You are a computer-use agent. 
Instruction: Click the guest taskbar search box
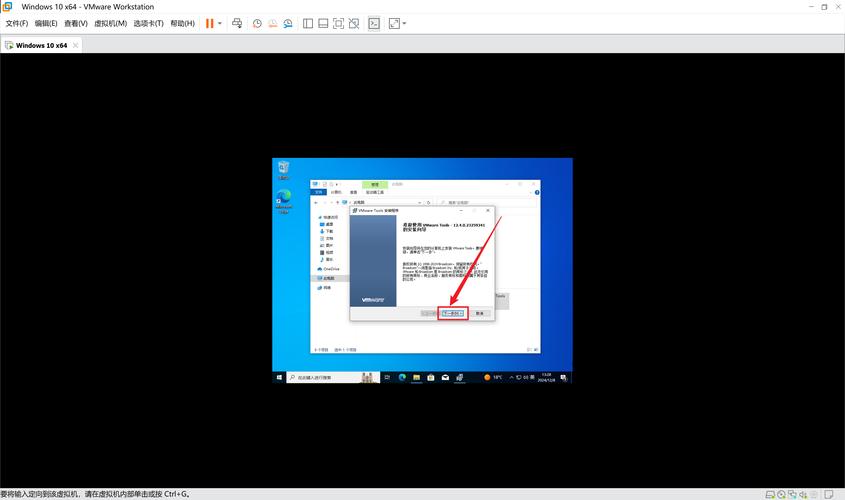click(320, 377)
